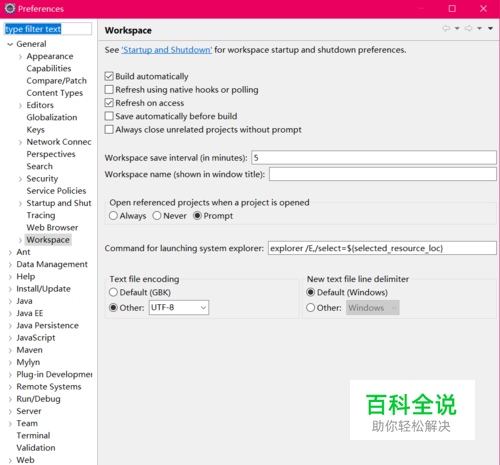Viewport: 500px width, 465px height.
Task: Collapse the General tree node
Action: (10, 44)
